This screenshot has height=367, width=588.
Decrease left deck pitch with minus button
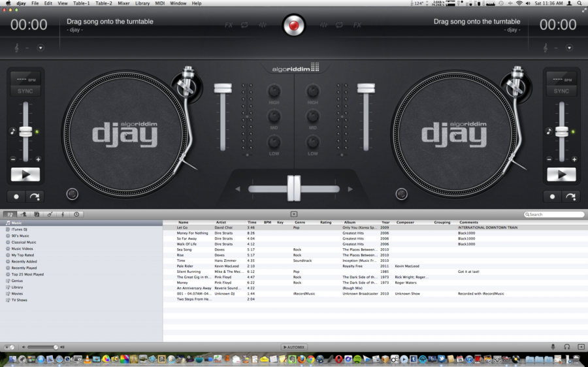pyautogui.click(x=13, y=159)
